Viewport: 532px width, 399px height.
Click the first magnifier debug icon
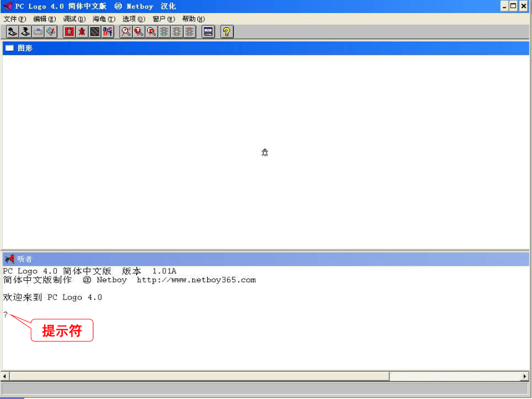tap(126, 32)
